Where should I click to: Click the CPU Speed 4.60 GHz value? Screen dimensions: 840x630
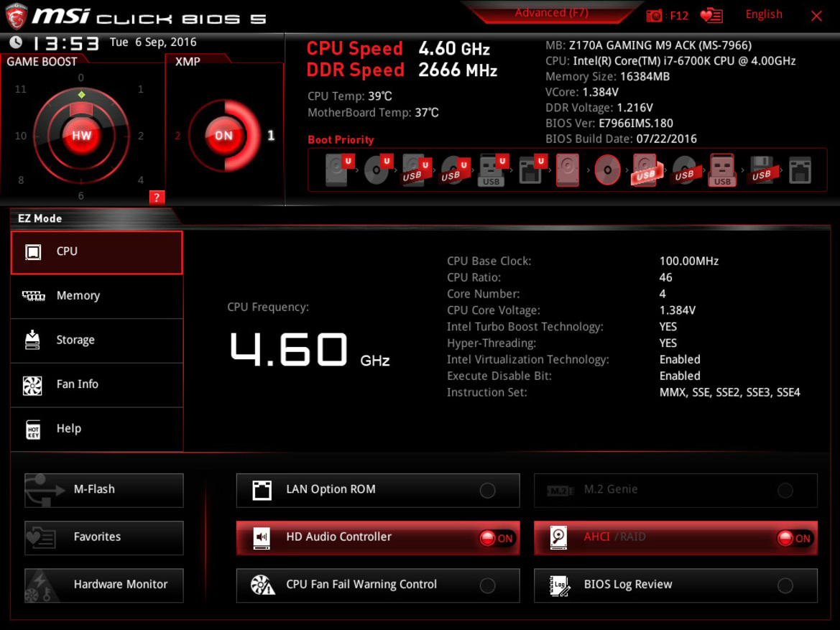tap(454, 49)
